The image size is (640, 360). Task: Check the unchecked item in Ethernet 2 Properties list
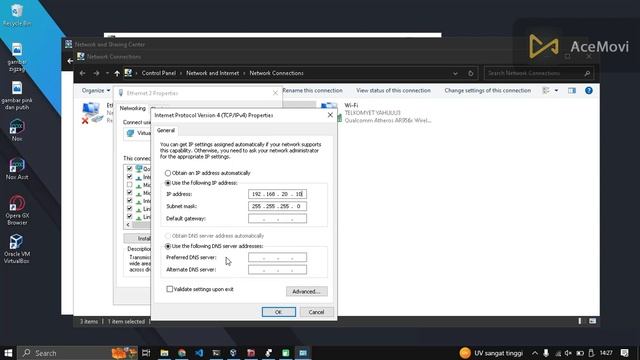[129, 185]
